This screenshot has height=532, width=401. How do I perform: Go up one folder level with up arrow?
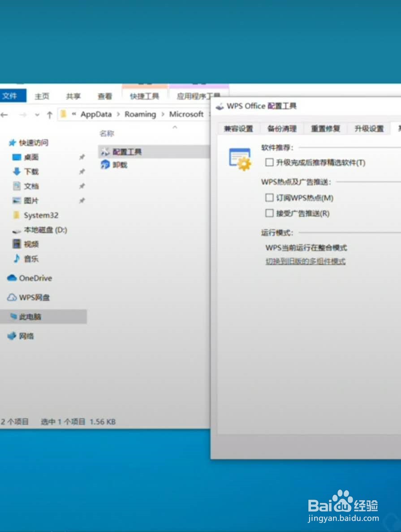tap(49, 115)
